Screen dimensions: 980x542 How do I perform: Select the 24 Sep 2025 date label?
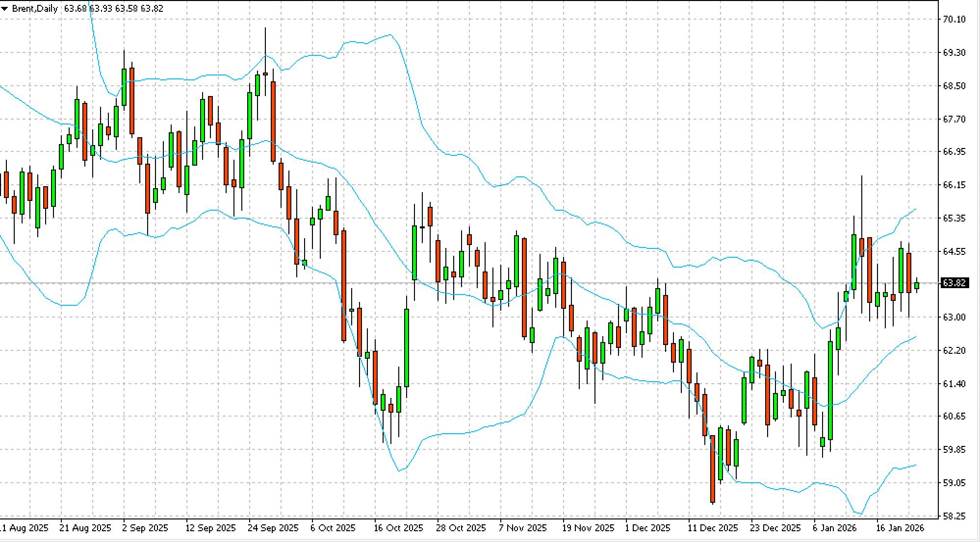pyautogui.click(x=273, y=528)
